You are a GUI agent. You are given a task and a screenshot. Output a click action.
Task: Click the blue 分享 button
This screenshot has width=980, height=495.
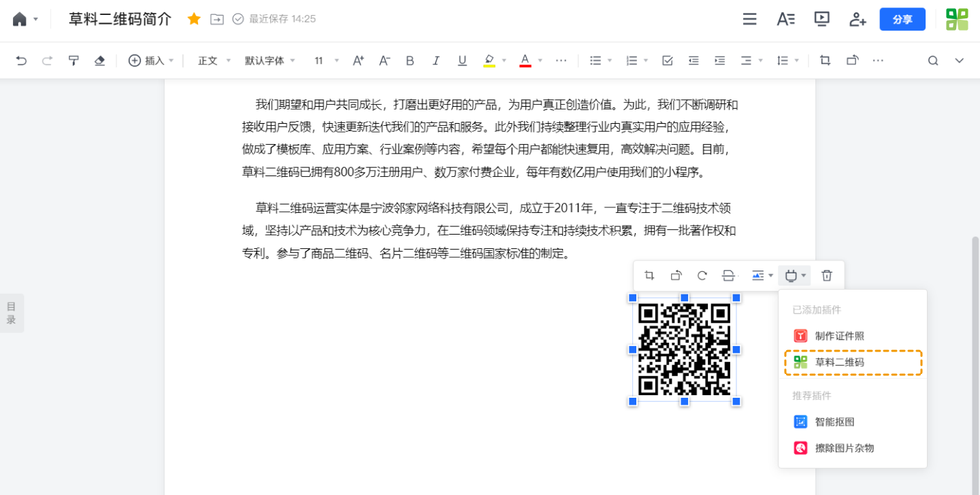tap(902, 20)
